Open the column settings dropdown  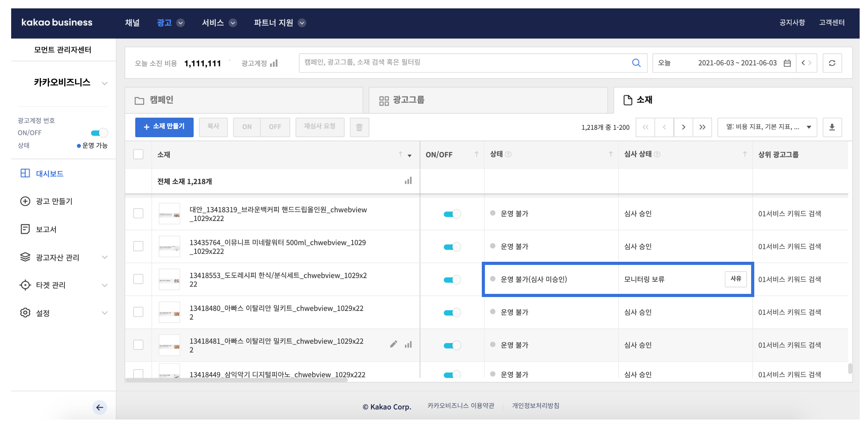768,127
